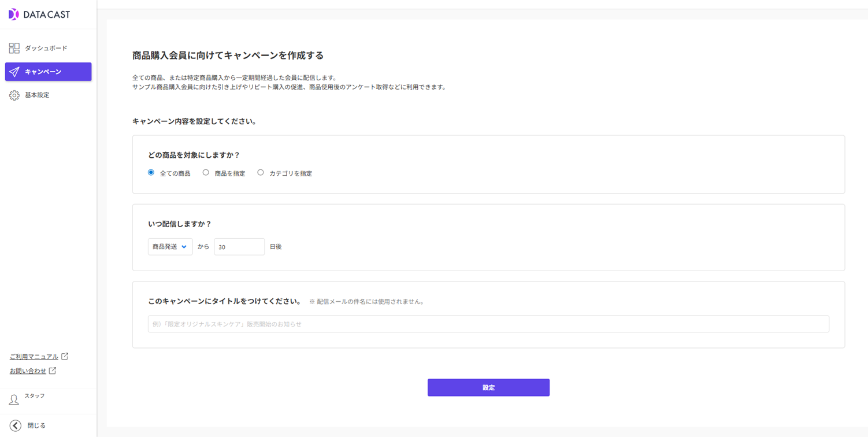Click the back arrow circle icon
Screen dimensions: 868x437
[16, 425]
